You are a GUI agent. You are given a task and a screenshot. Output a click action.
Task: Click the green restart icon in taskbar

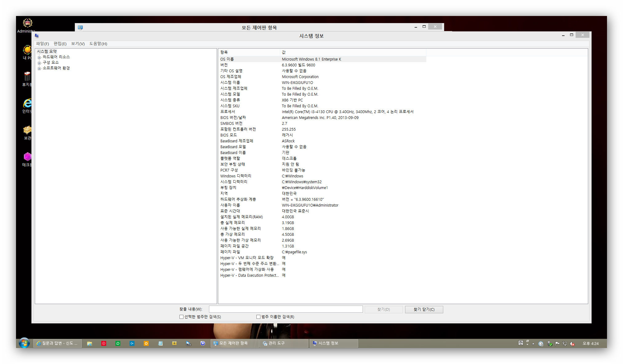118,343
